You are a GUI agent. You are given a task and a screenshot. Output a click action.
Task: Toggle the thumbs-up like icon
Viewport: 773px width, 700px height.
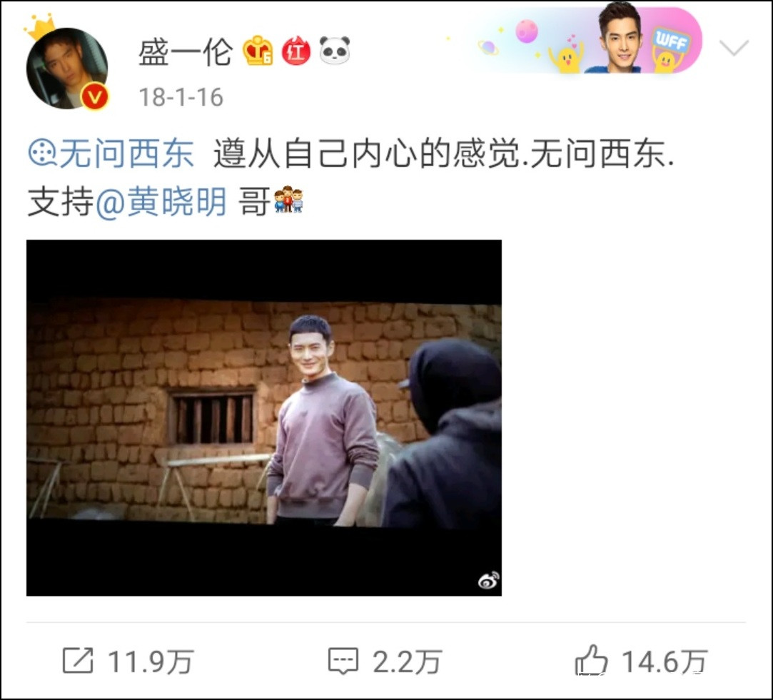point(590,659)
